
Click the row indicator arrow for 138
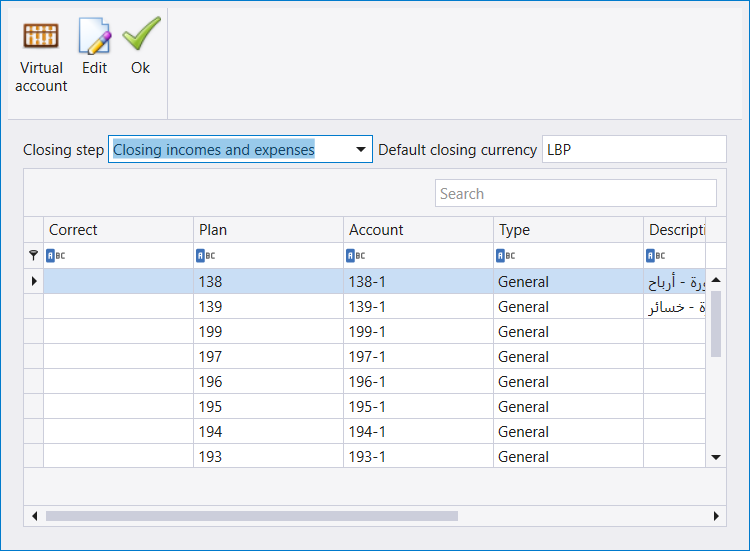(34, 281)
